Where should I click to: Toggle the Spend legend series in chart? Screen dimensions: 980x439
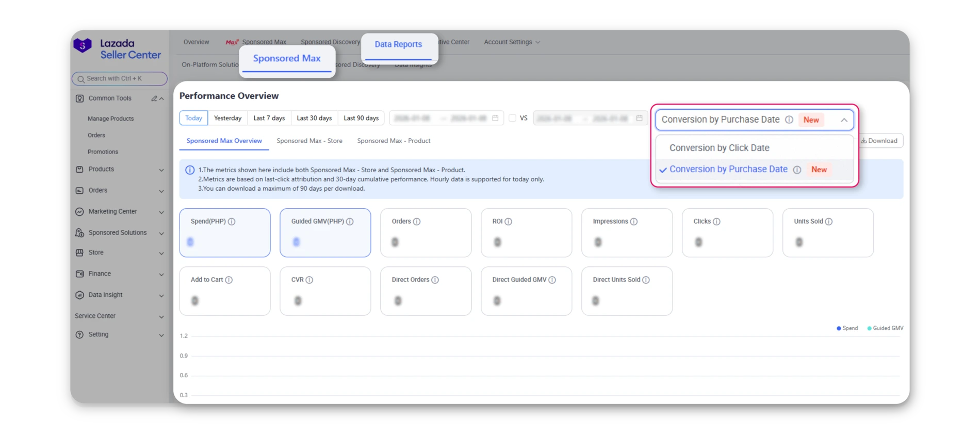[x=847, y=328]
